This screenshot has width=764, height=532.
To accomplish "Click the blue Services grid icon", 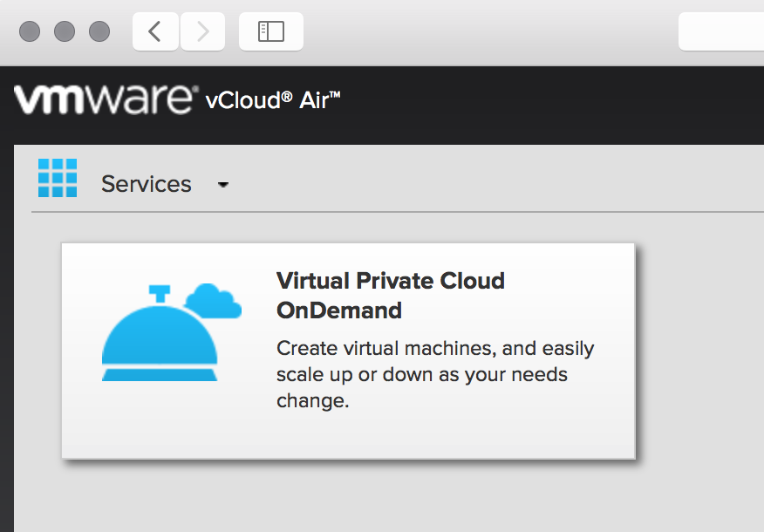I will click(58, 178).
